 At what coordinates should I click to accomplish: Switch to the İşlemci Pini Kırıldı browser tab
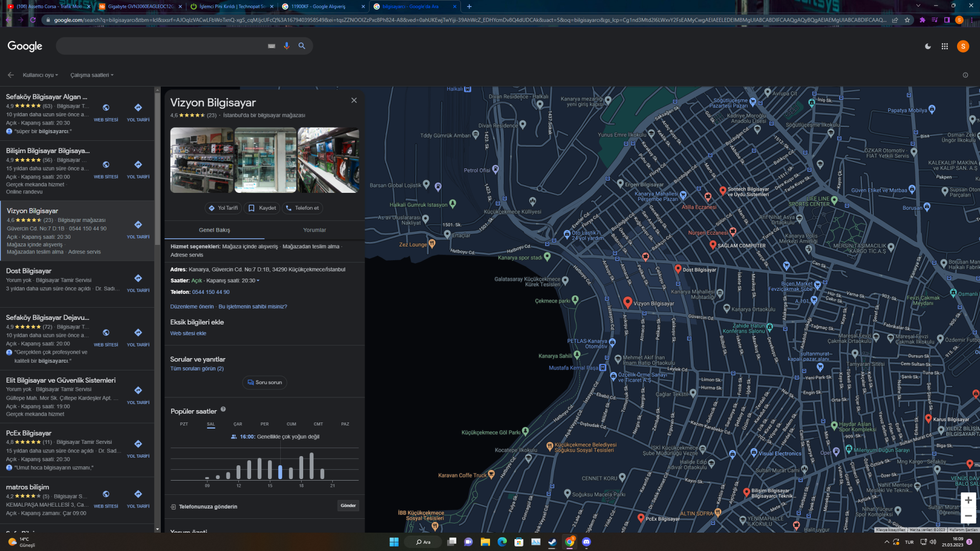(232, 7)
